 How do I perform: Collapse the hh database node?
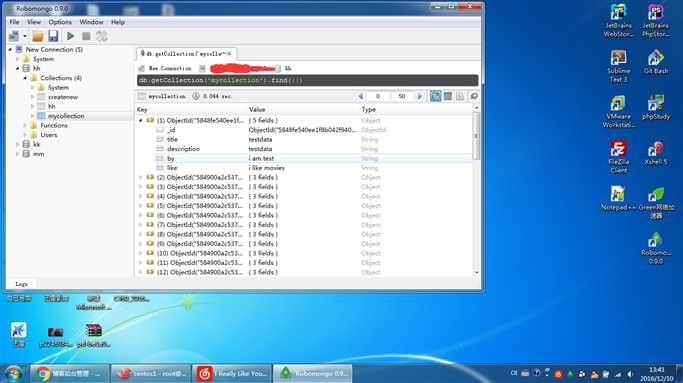[x=18, y=68]
